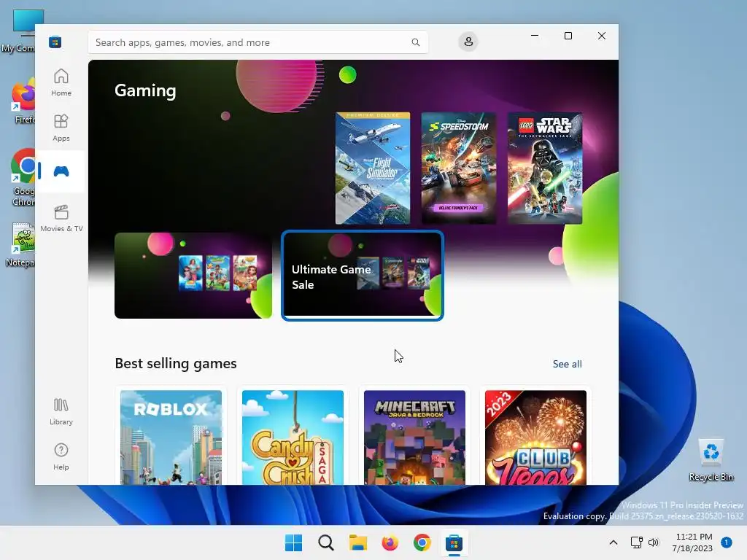Select the Gaming controller icon in the sidebar

[61, 171]
